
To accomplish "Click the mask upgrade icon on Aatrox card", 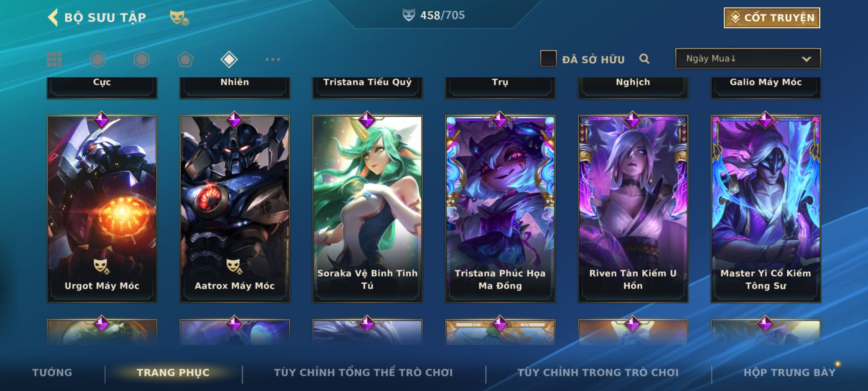I will coord(234,266).
